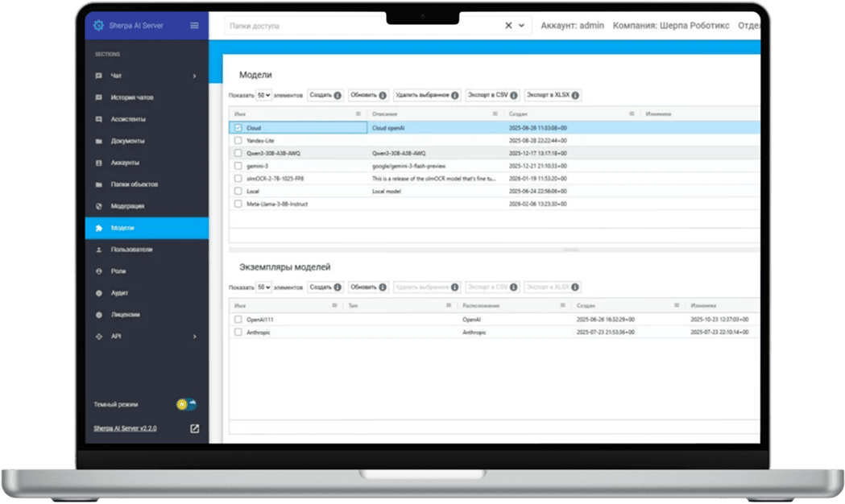Open Модели section in sidebar
Viewport: 845px width, 504px height.
click(x=147, y=229)
